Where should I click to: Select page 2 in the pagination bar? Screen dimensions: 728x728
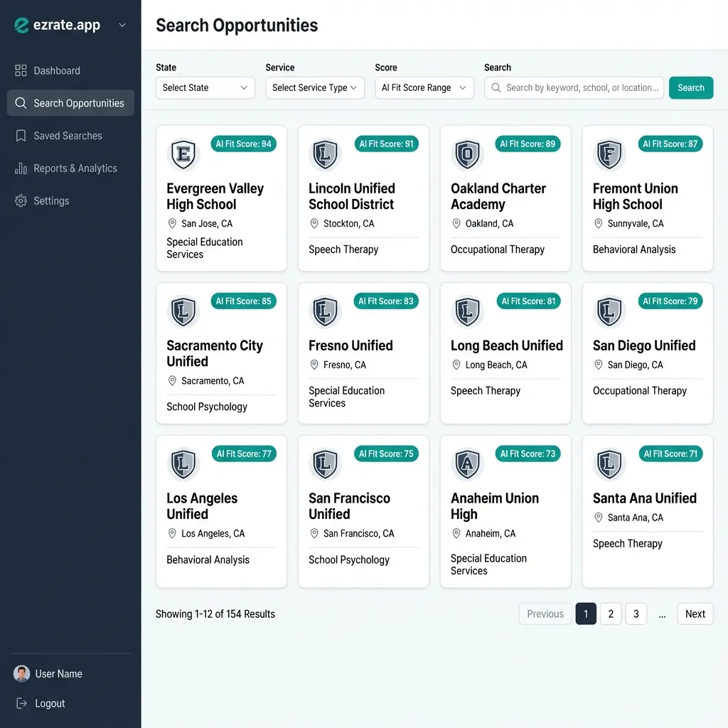[x=611, y=614]
